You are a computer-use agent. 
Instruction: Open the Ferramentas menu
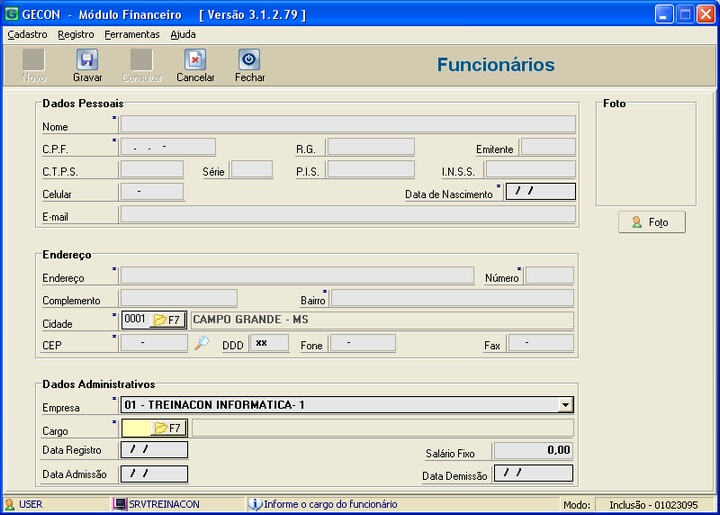tap(132, 34)
